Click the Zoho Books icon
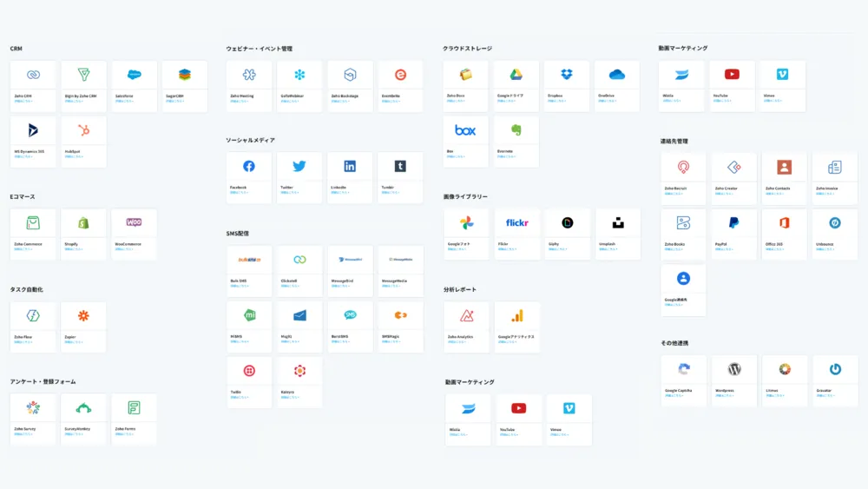 (684, 222)
